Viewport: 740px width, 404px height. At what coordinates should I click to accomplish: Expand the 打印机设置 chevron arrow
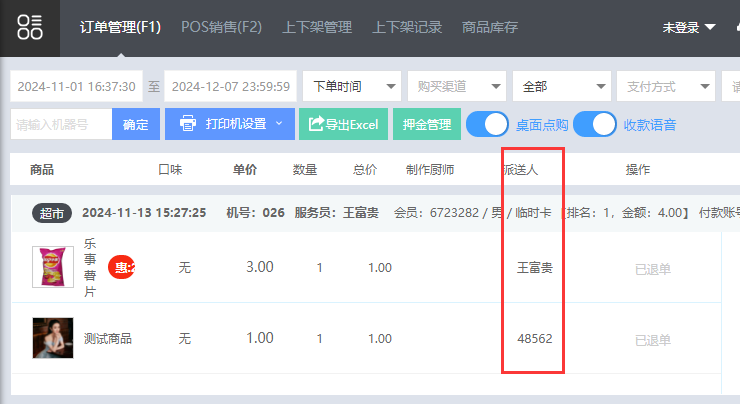point(279,123)
